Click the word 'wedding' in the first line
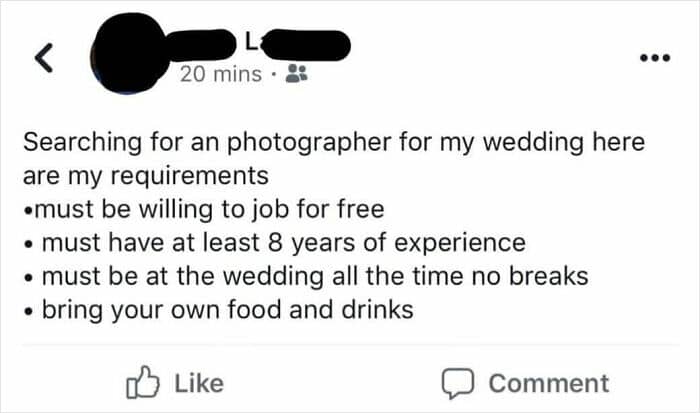 coord(533,143)
